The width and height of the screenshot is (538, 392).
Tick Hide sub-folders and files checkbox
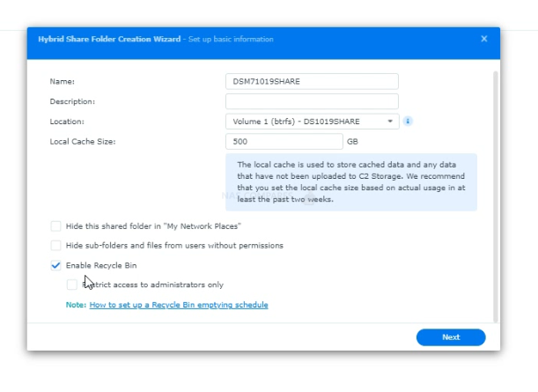[x=55, y=246]
